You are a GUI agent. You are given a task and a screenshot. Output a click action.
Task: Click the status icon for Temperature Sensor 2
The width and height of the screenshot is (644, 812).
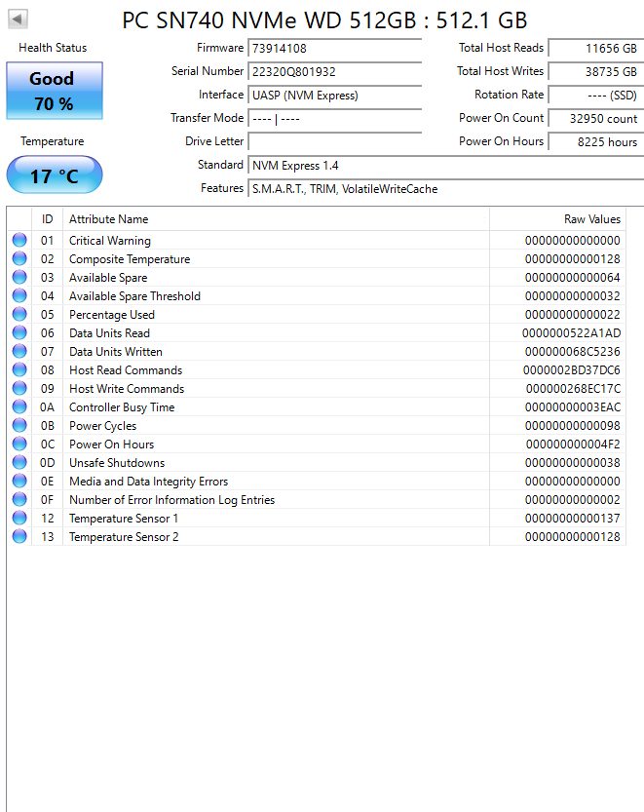pos(19,536)
